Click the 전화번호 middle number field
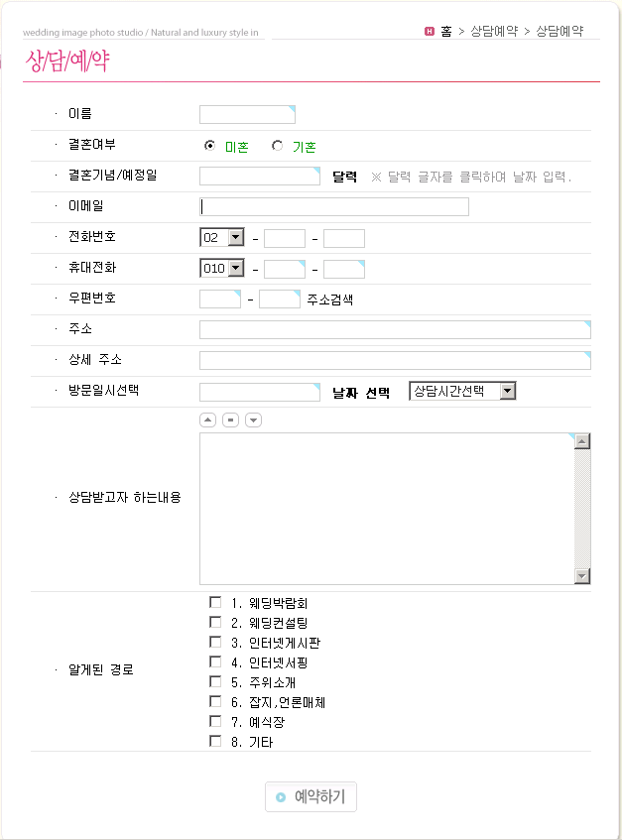Image resolution: width=622 pixels, height=840 pixels. pyautogui.click(x=285, y=238)
